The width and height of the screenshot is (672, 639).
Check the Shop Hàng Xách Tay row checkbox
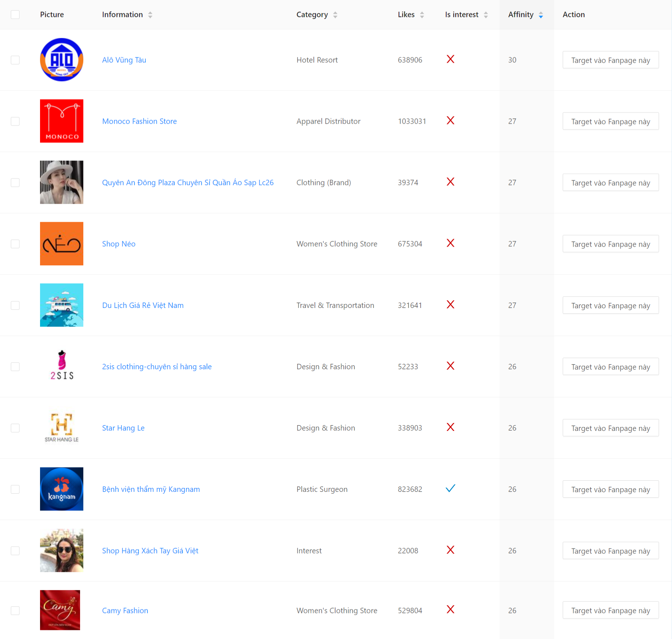(15, 551)
